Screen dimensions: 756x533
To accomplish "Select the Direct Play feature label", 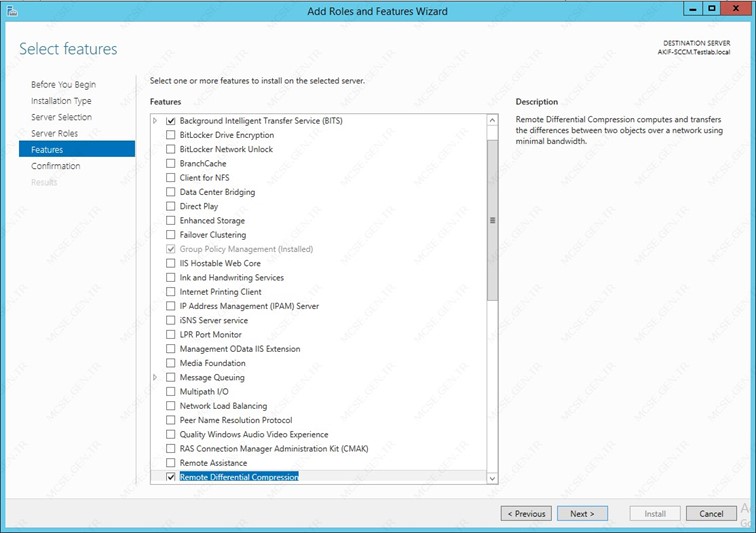I will click(199, 206).
